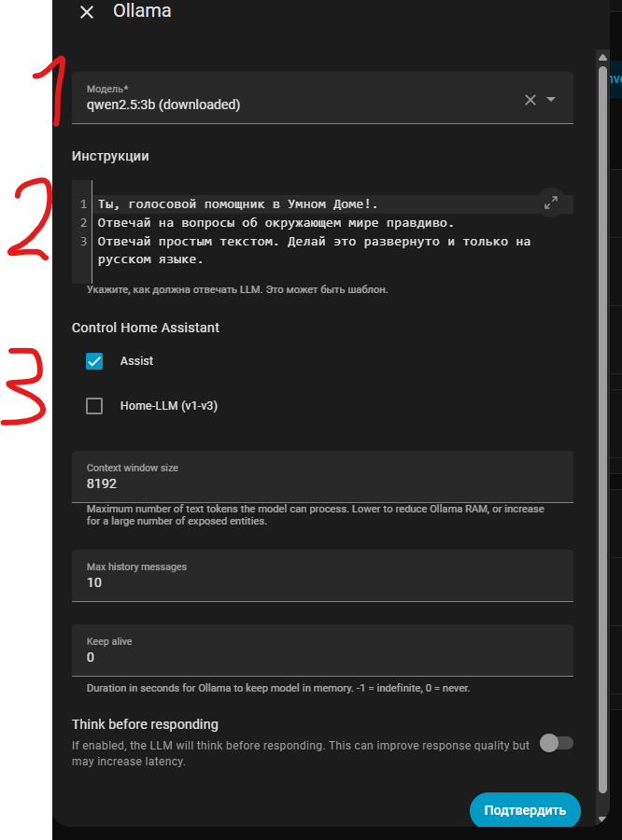Focus the Keep alive field
Viewport: 622px width, 840px height.
pos(322,651)
